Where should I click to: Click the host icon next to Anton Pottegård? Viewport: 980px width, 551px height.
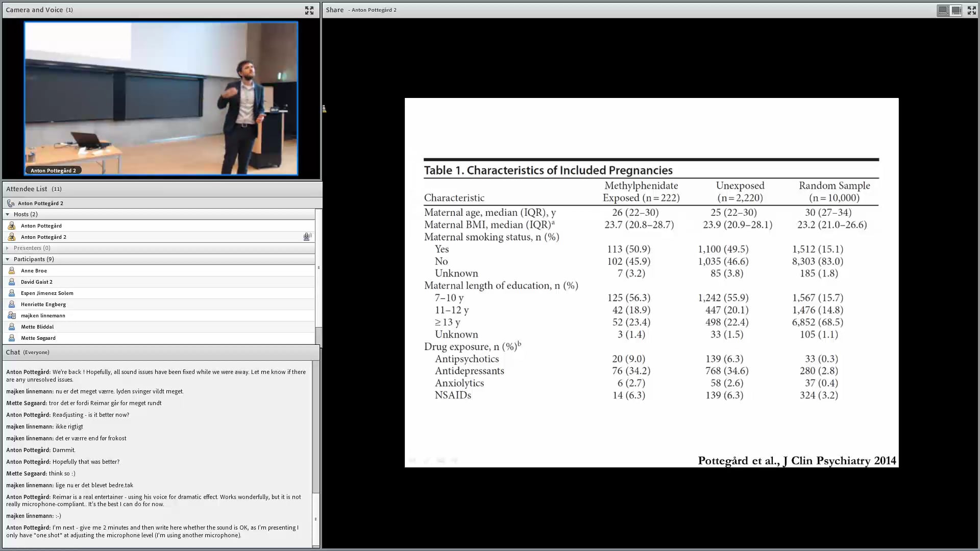point(12,226)
